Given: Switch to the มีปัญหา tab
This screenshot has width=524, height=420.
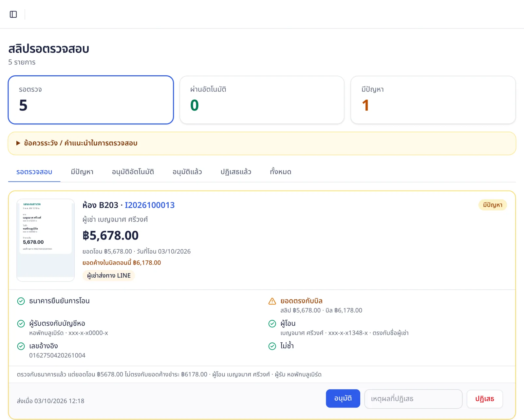Looking at the screenshot, I should click(x=82, y=172).
